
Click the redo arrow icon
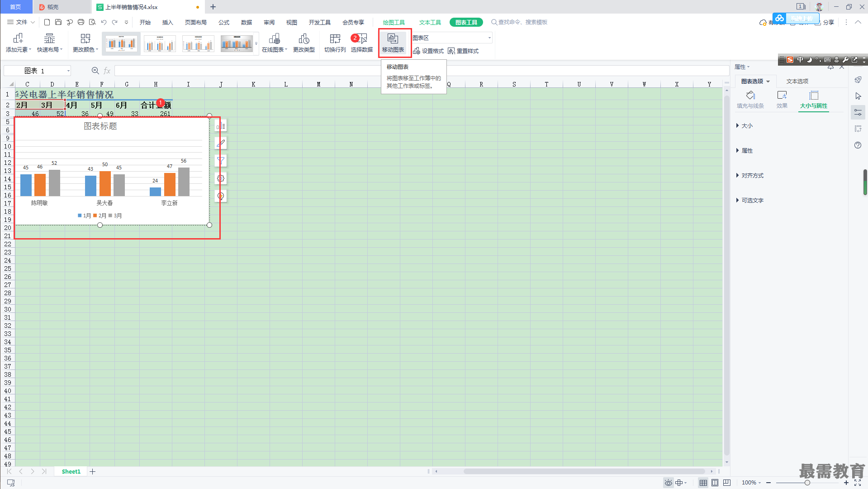pyautogui.click(x=115, y=22)
